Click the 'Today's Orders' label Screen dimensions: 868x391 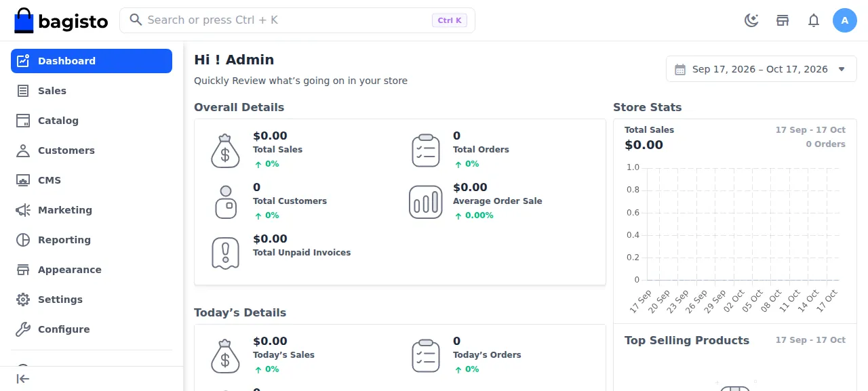click(487, 355)
